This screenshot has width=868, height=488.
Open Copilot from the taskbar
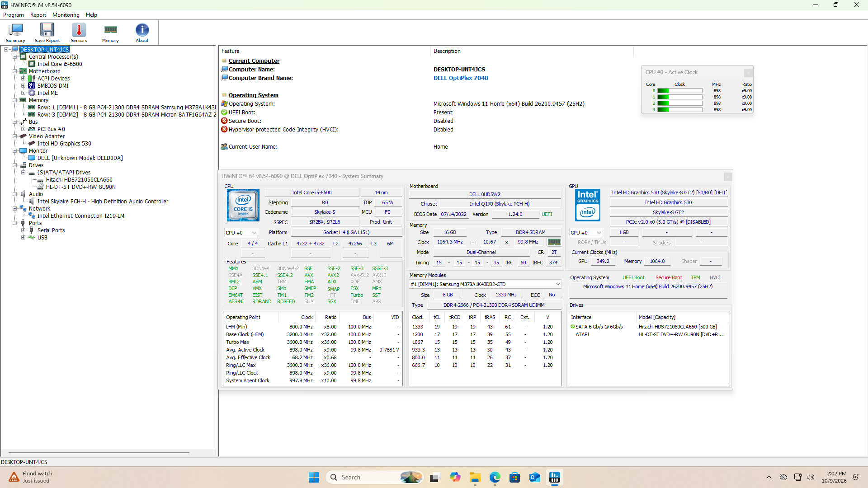coord(455,477)
